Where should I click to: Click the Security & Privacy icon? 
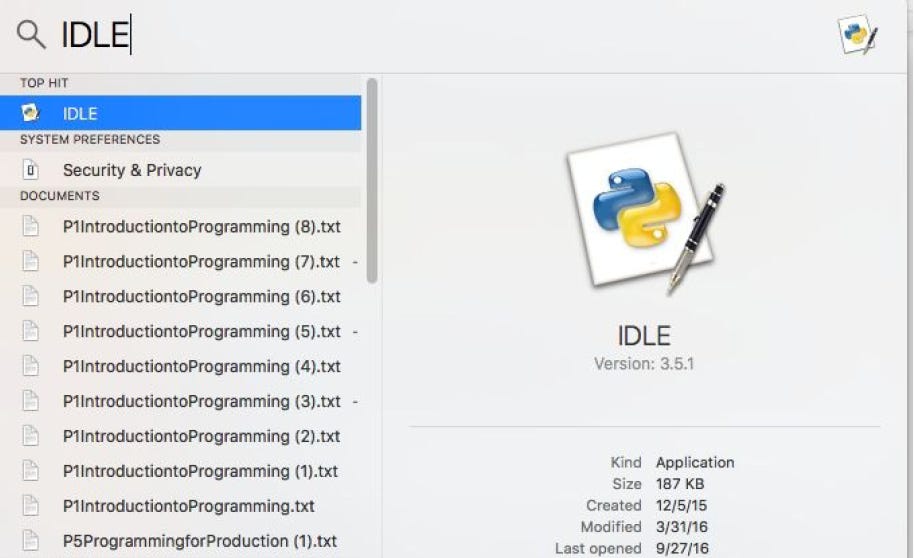tap(30, 170)
